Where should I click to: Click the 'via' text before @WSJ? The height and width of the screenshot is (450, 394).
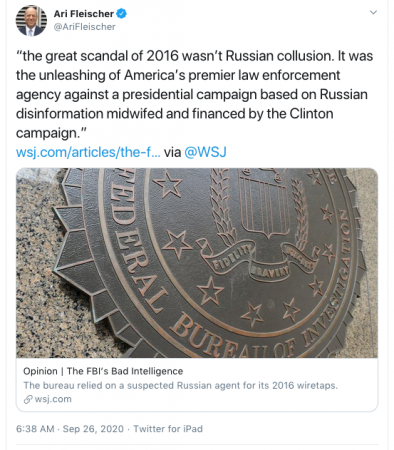pos(172,152)
